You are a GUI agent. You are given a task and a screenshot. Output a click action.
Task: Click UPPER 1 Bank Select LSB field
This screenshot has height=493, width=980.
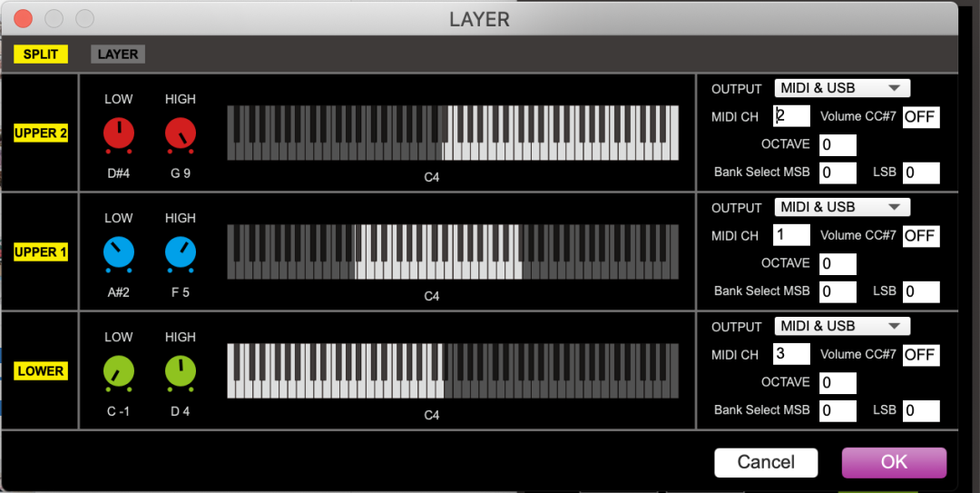coord(921,291)
